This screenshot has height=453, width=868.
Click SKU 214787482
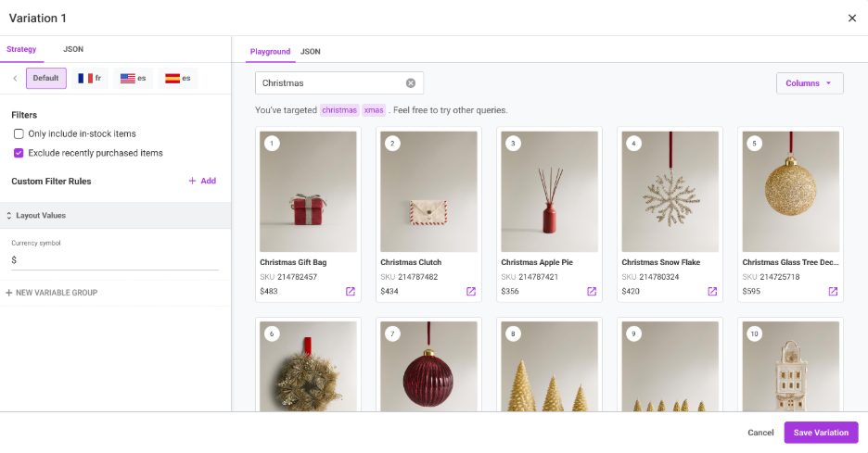click(409, 277)
